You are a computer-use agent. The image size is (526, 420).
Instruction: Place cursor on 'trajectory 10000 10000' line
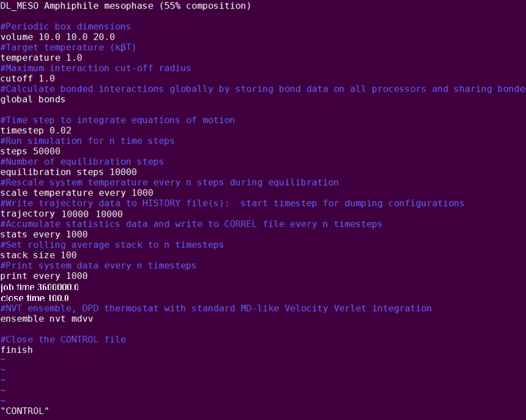(61, 214)
